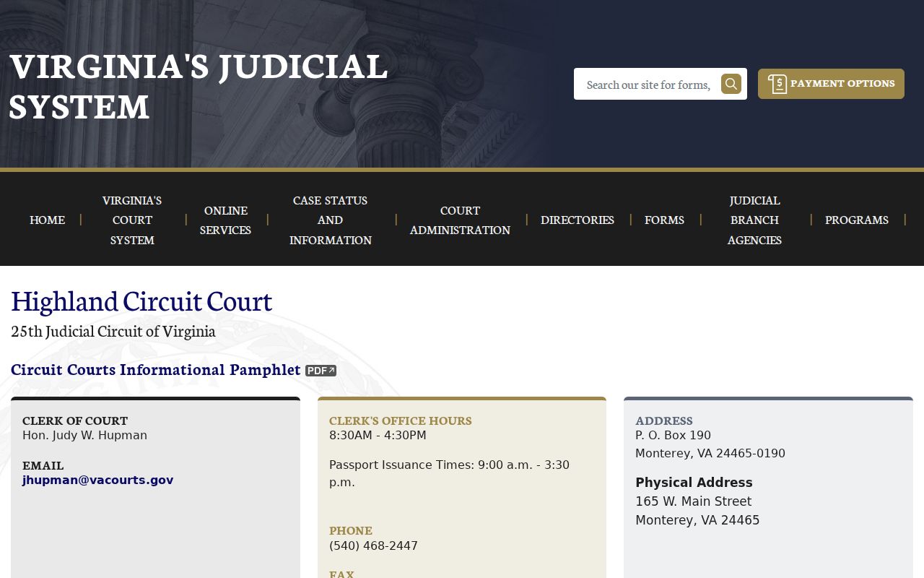Email the clerk at jhupman@vacourts.gov
Screen dimensions: 924x578
[x=98, y=480]
